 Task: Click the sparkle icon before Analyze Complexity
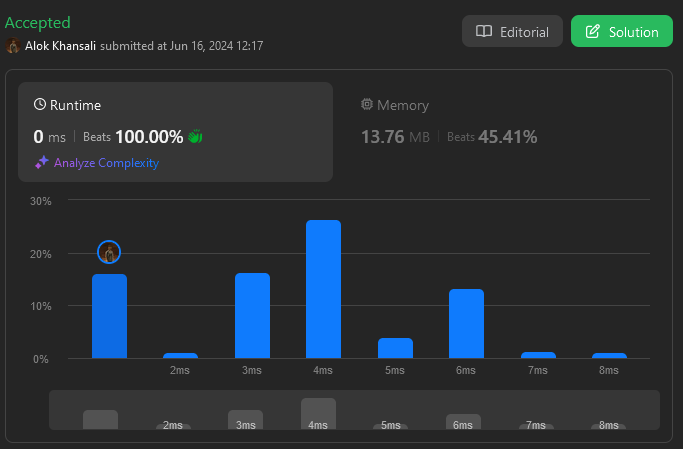pos(41,163)
